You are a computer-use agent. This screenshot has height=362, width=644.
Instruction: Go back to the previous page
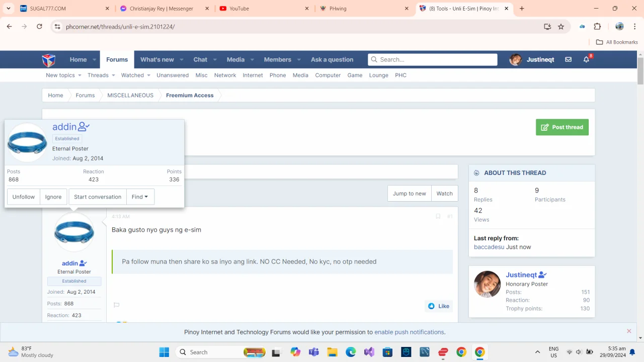point(9,27)
